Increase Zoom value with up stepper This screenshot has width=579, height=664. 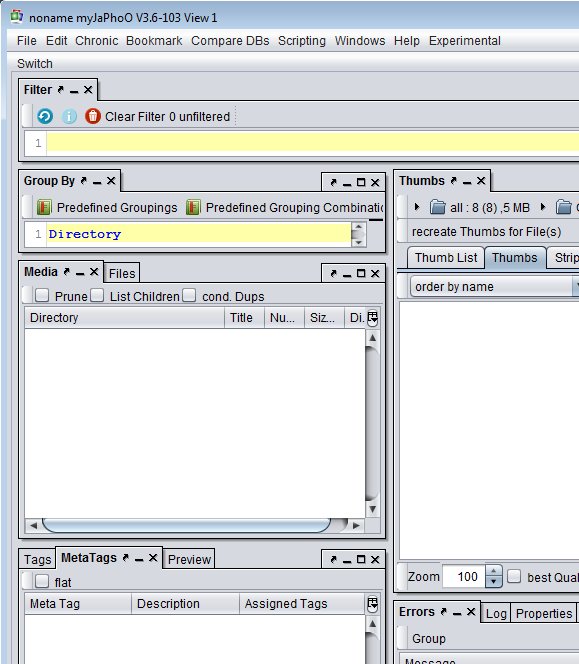[x=493, y=572]
